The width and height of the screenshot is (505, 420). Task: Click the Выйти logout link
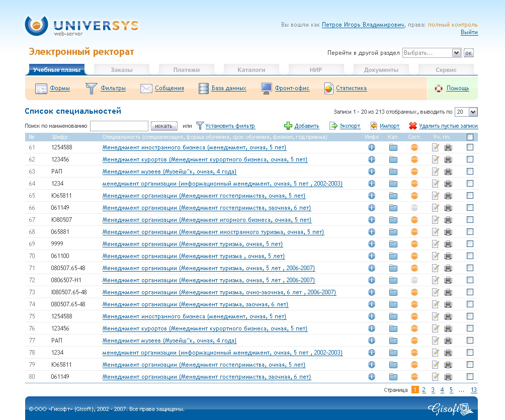point(469,32)
